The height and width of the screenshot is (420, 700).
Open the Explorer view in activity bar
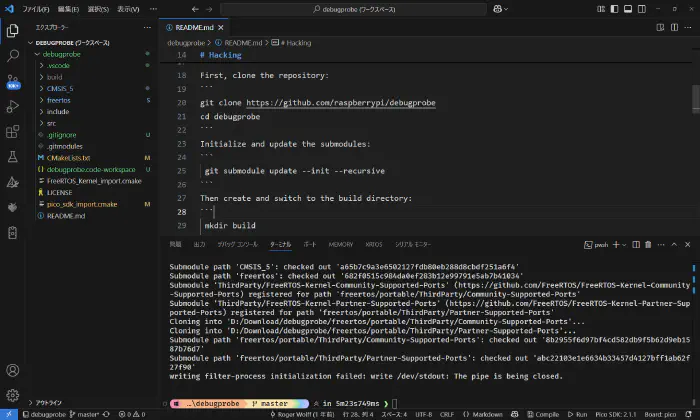coord(12,30)
